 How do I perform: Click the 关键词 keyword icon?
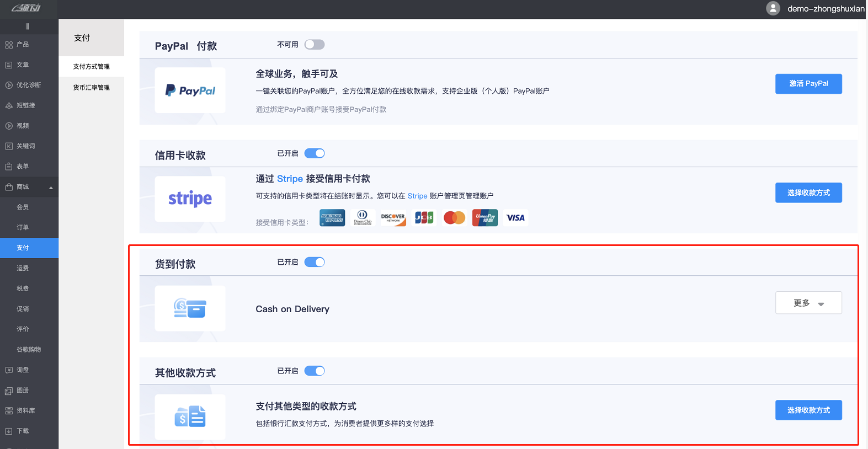pyautogui.click(x=9, y=146)
